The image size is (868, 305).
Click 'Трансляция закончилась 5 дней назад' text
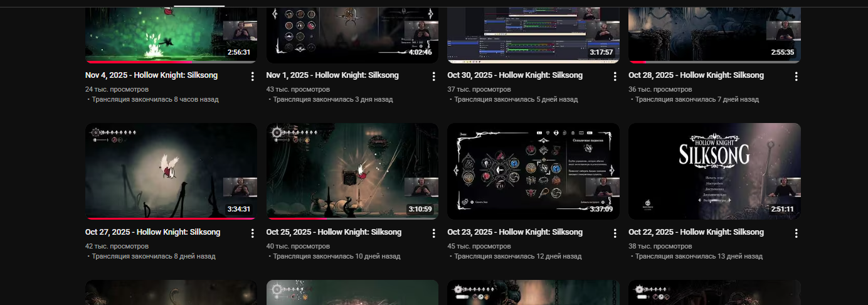pos(516,100)
